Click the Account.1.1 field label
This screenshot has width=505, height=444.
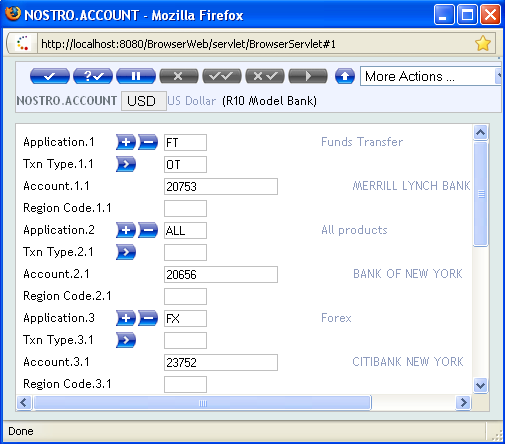(56, 186)
